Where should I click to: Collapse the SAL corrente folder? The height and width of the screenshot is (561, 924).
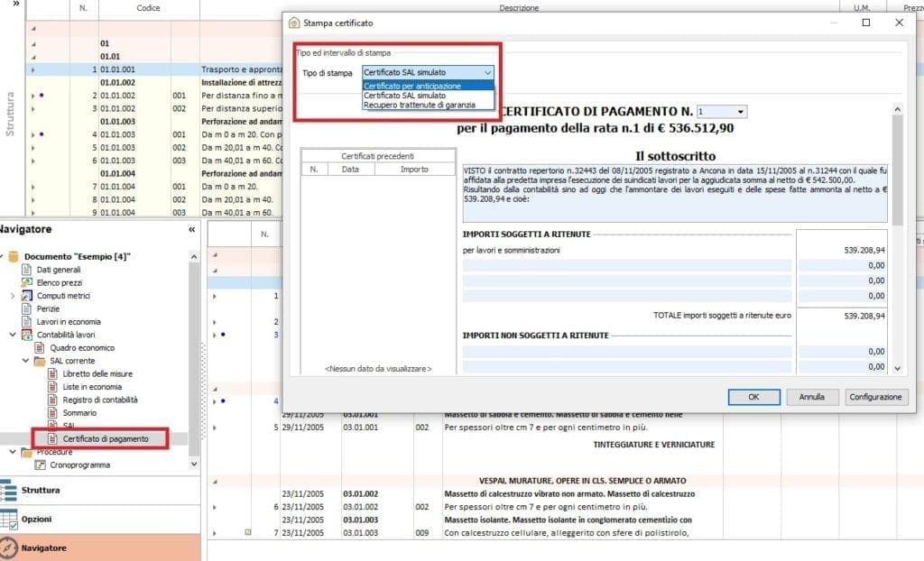25,361
